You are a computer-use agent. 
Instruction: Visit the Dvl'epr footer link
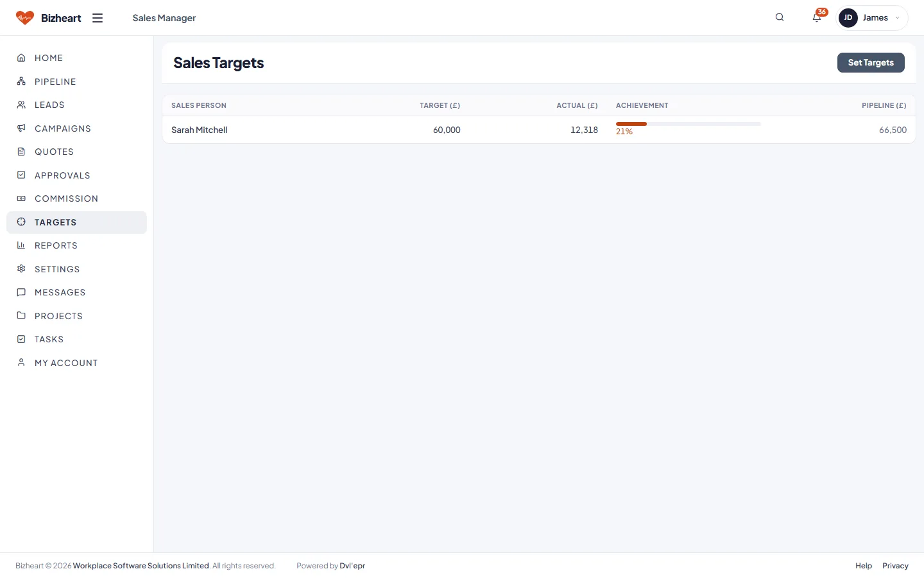click(x=352, y=566)
